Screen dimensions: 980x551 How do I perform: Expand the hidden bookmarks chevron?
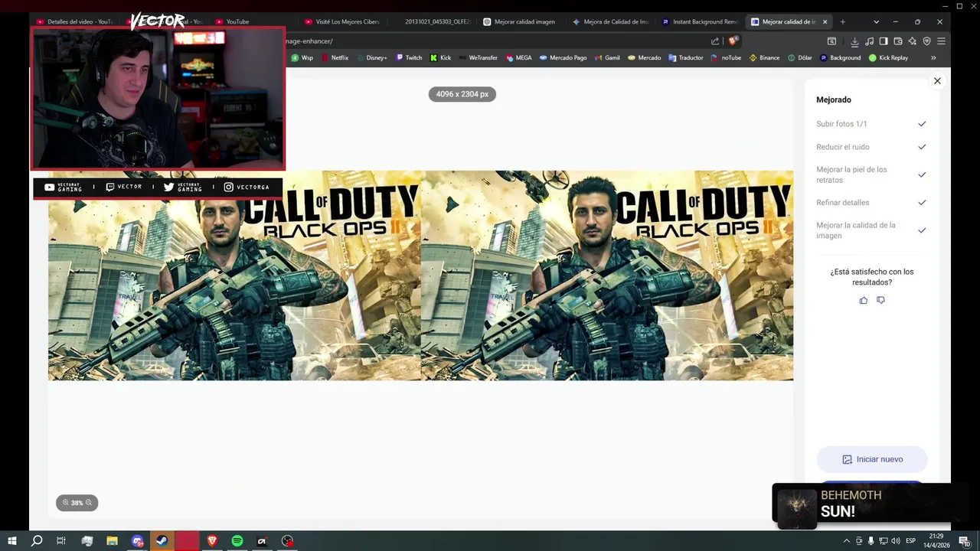[933, 57]
